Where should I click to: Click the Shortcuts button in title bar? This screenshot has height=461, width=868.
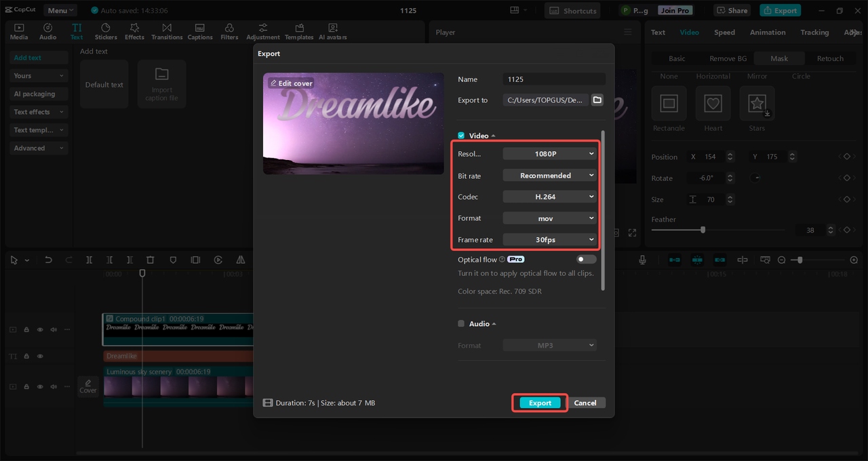[x=572, y=10]
